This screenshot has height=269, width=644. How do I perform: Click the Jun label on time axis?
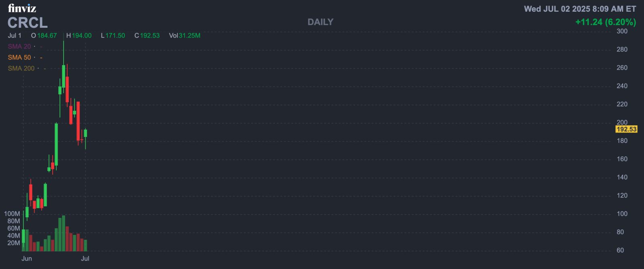[x=27, y=259]
